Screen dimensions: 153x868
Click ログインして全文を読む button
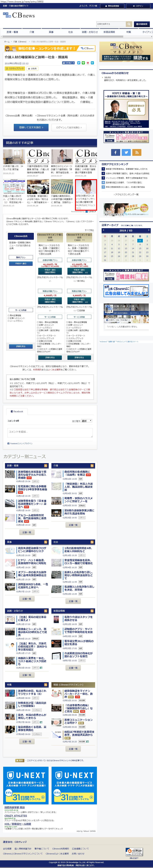[69, 127]
